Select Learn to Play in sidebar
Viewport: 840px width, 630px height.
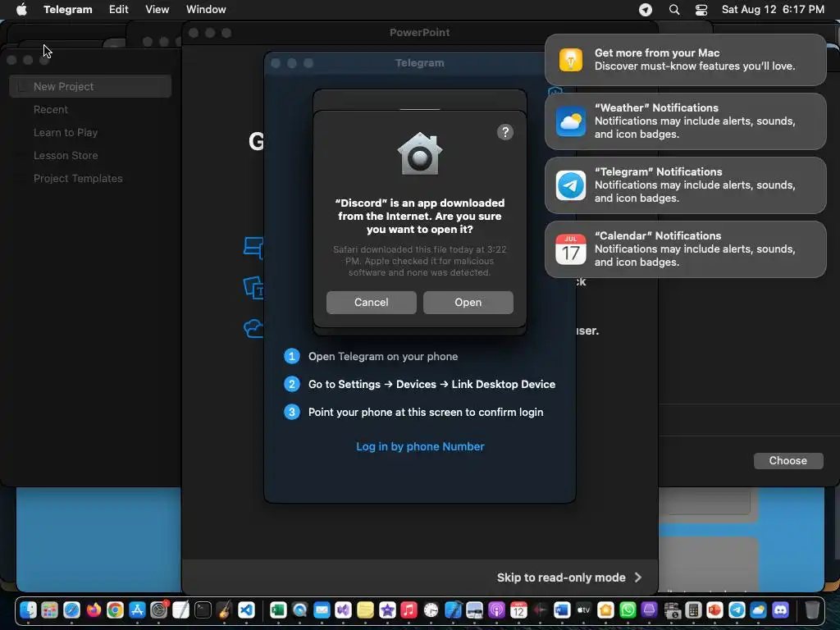(66, 132)
